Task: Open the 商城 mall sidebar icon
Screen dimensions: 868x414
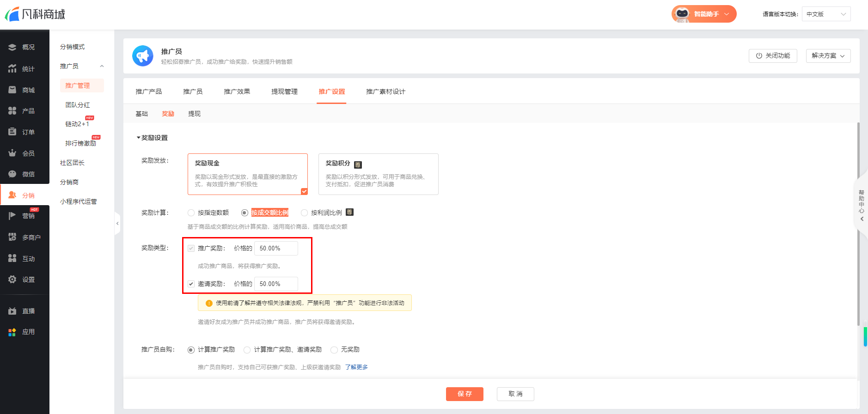Action: (12, 90)
